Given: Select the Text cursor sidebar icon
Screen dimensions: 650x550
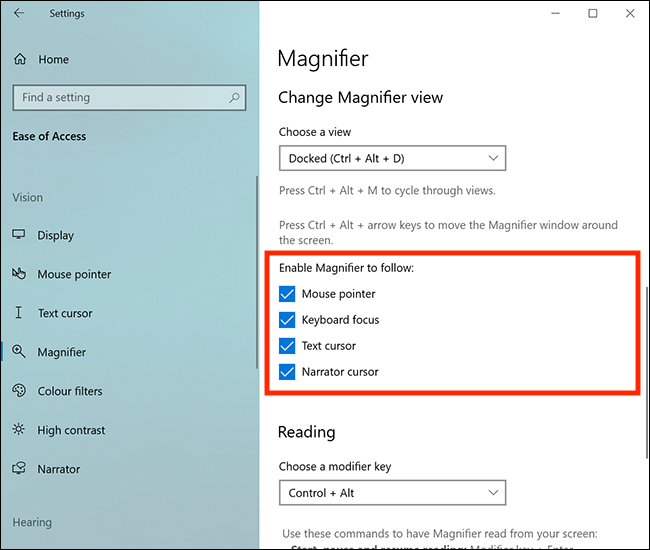Looking at the screenshot, I should pyautogui.click(x=19, y=313).
